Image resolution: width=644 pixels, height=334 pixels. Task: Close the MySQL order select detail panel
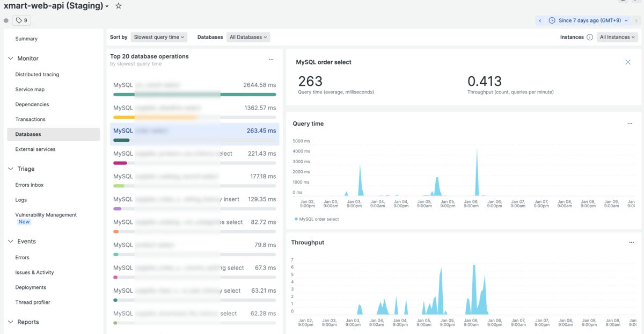(x=628, y=62)
